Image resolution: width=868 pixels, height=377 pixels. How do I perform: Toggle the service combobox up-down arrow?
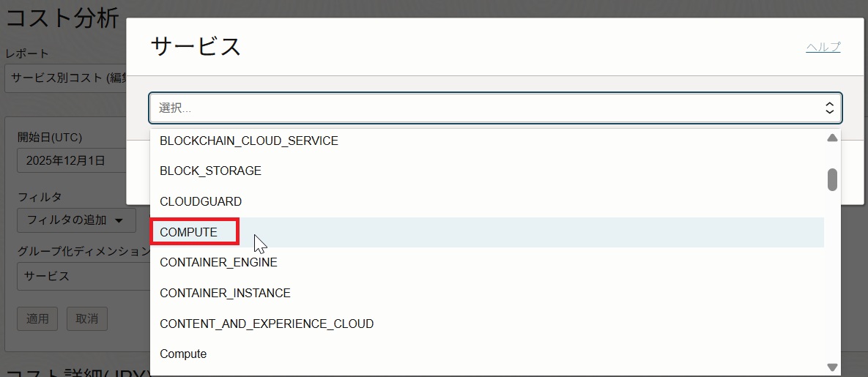(x=829, y=108)
